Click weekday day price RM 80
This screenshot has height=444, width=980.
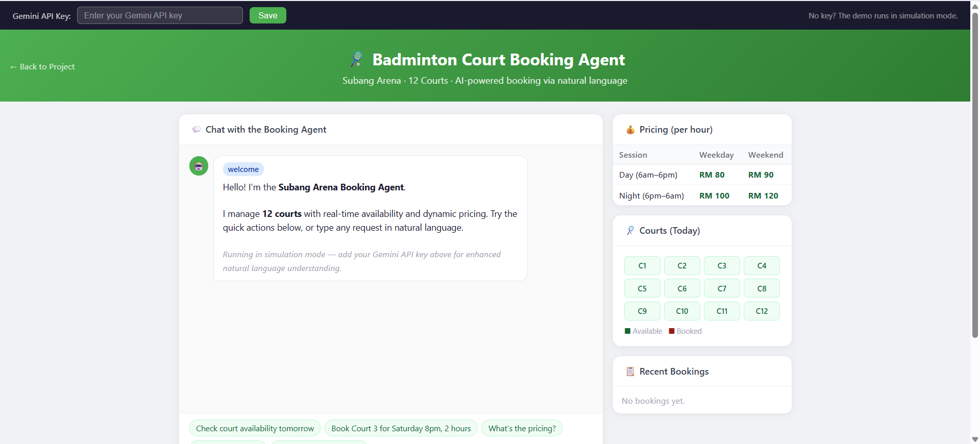[x=712, y=175]
